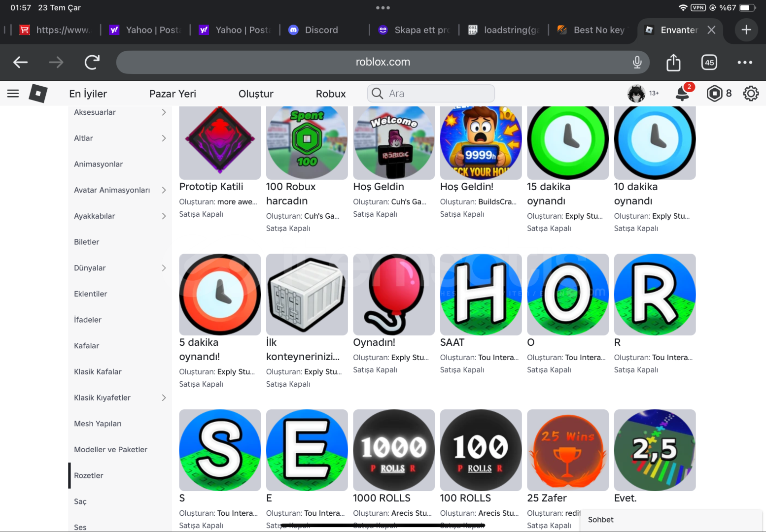Select Biletler in the sidebar
The height and width of the screenshot is (532, 766).
(x=87, y=242)
